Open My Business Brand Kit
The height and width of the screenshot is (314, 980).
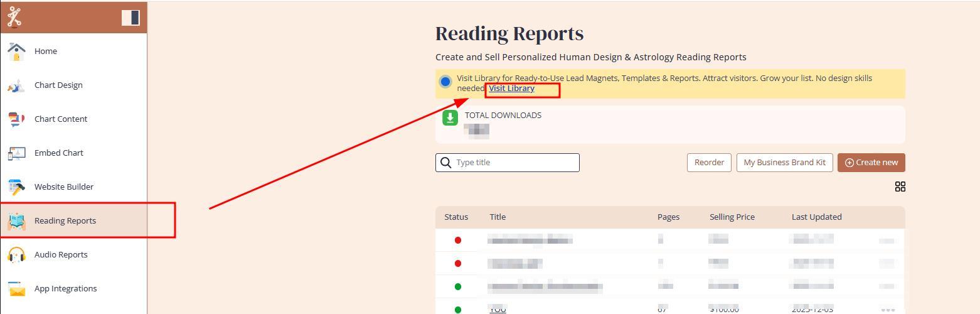pyautogui.click(x=784, y=163)
